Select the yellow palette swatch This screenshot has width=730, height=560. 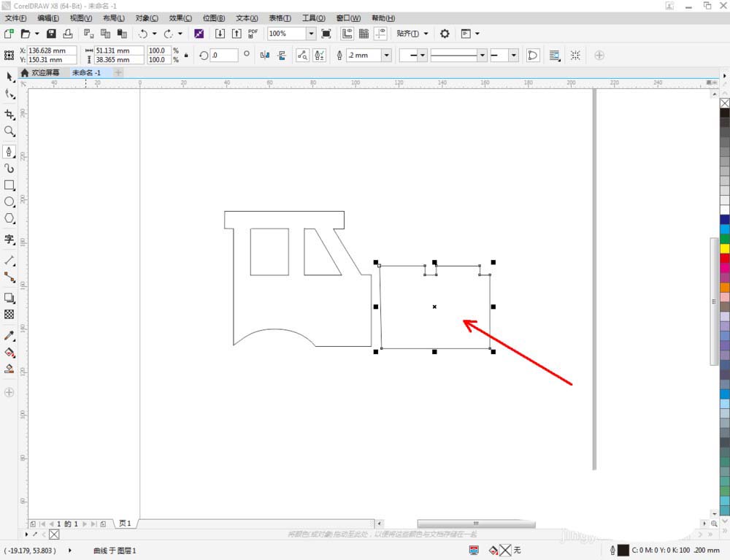pyautogui.click(x=725, y=248)
